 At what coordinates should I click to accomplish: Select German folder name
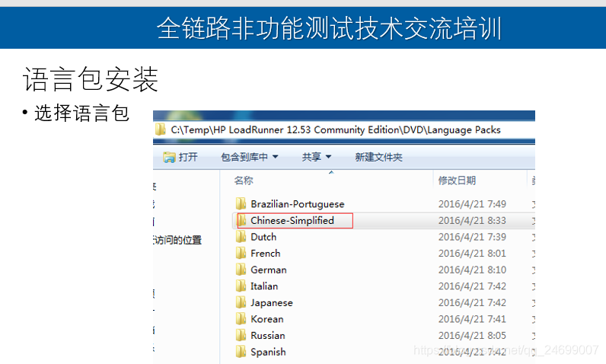click(x=269, y=270)
